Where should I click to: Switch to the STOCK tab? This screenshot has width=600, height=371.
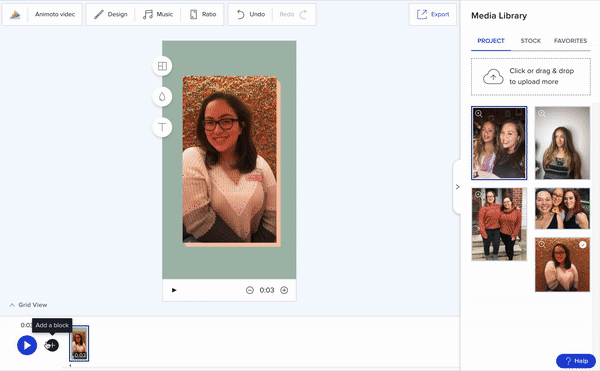pyautogui.click(x=531, y=41)
